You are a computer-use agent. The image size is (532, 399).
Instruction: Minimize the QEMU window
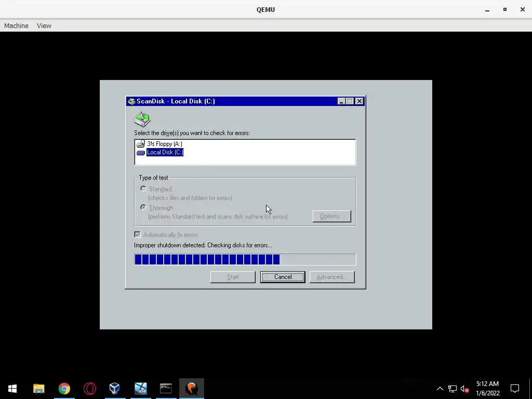[487, 9]
